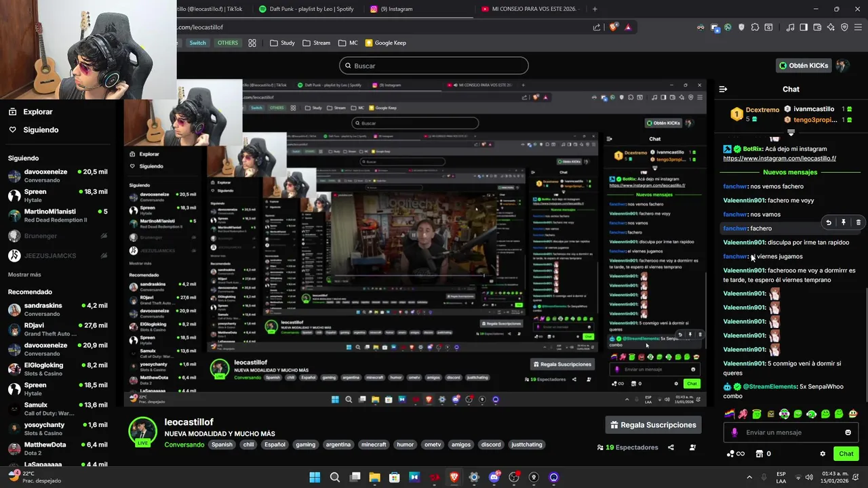Viewport: 868px width, 488px height.
Task: Open the leocastillof channel avatar
Action: [x=143, y=431]
